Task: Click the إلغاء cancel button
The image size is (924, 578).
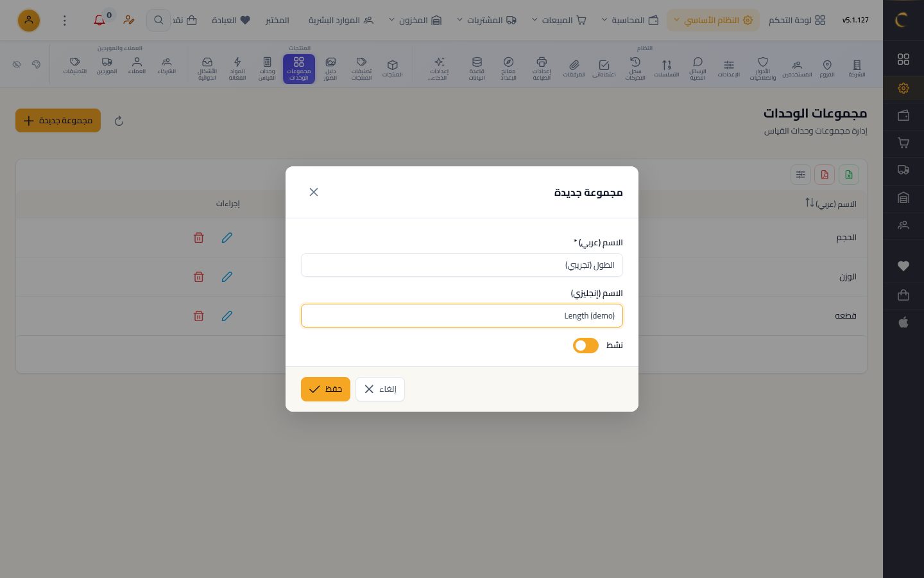Action: [x=380, y=389]
